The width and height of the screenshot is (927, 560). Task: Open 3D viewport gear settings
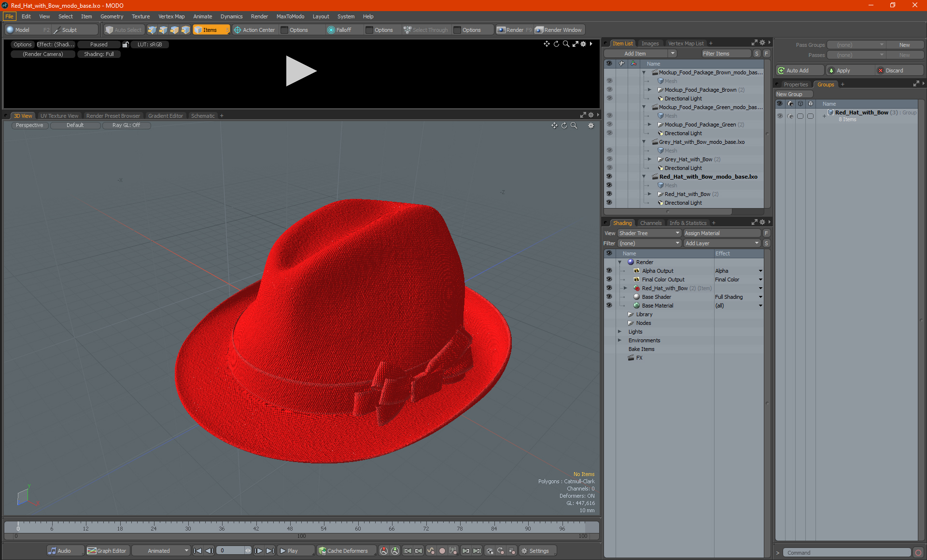(x=591, y=126)
